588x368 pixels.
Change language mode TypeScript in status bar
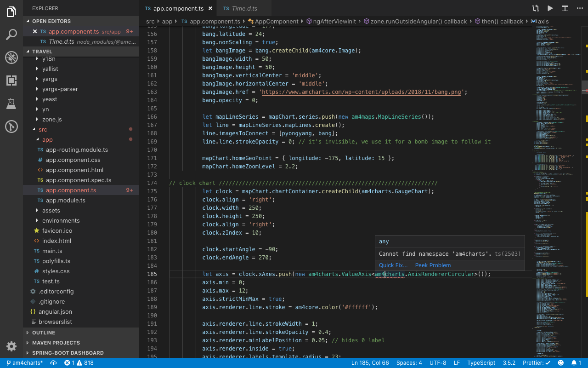481,363
